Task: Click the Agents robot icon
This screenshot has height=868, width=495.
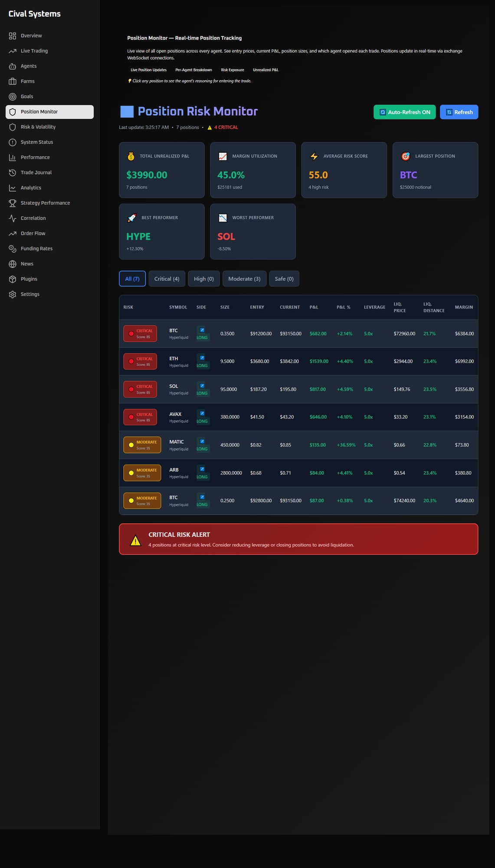Action: (x=13, y=66)
